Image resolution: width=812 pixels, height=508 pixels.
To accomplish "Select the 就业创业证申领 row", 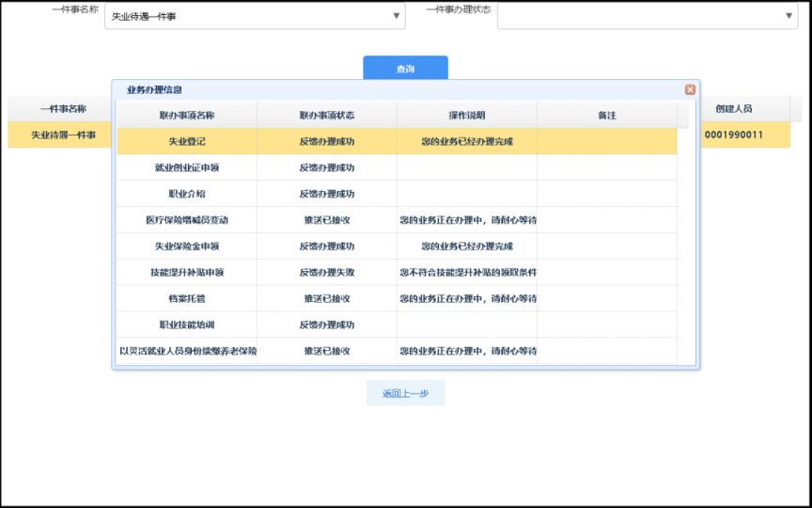I will 186,167.
